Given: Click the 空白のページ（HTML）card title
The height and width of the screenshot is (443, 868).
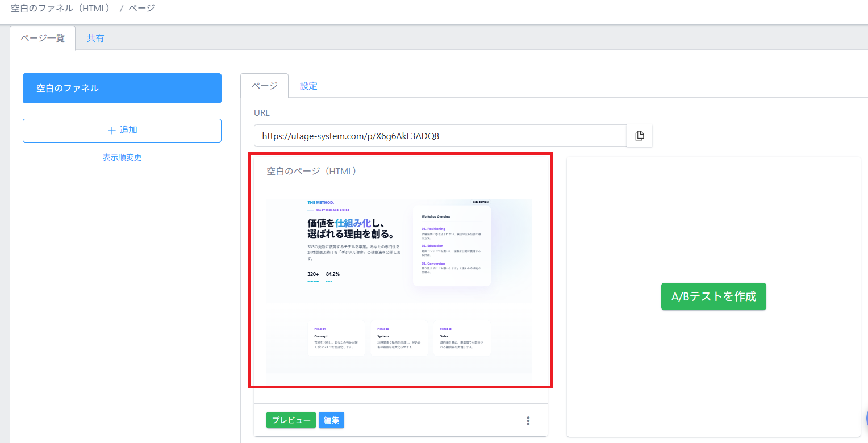Looking at the screenshot, I should pos(312,171).
